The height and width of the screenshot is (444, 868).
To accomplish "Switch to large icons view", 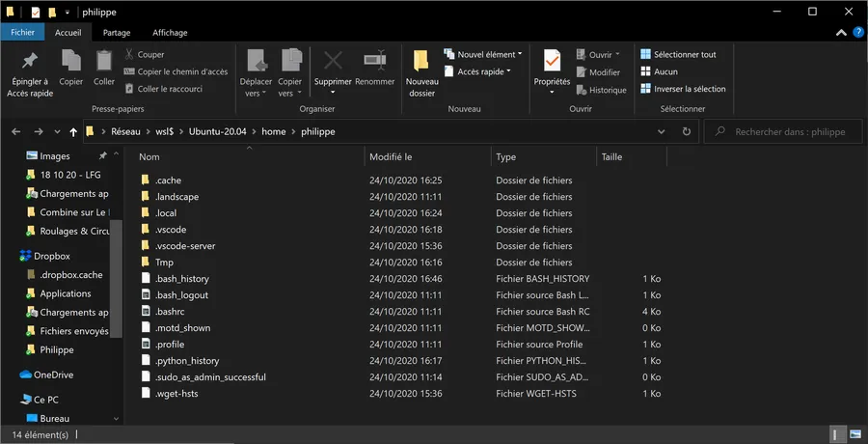I will (855, 434).
